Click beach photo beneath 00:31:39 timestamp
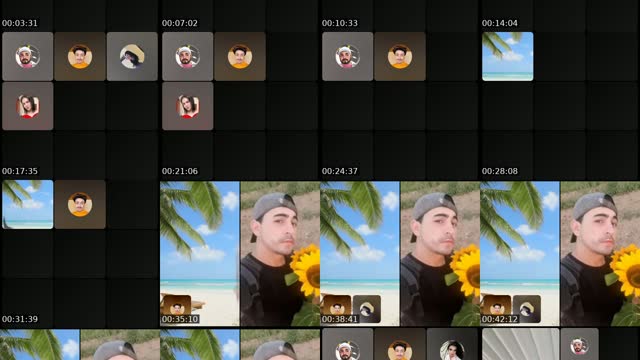This screenshot has width=640, height=360. click(40, 345)
